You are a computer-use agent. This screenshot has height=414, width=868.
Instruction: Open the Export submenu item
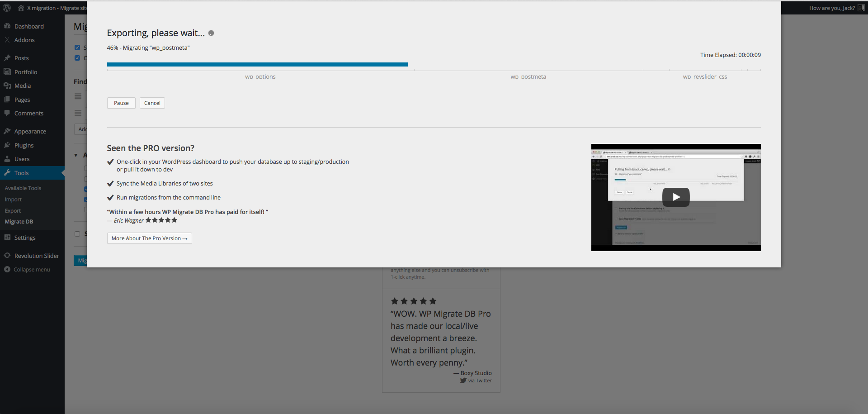point(13,210)
